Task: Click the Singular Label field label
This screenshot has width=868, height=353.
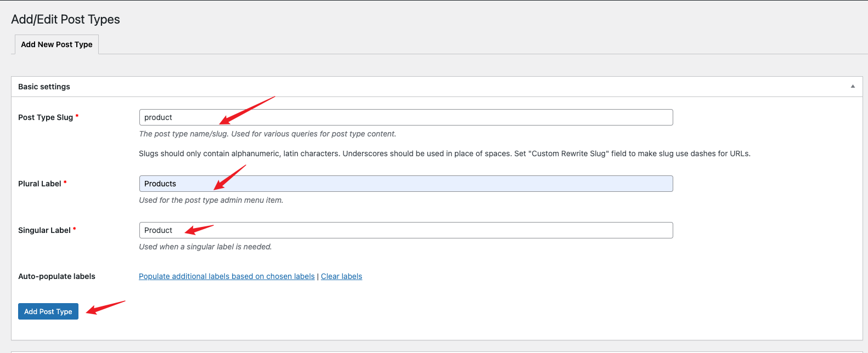Action: [x=44, y=230]
